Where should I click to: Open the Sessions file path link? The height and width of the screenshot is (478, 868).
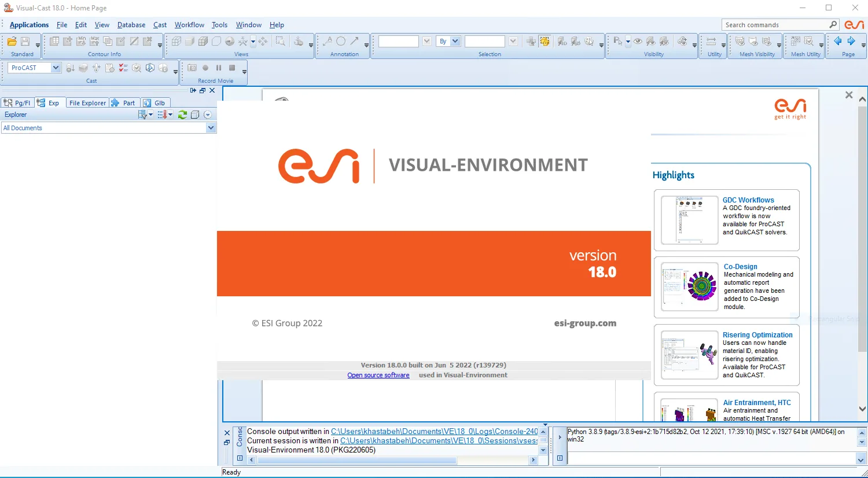[x=439, y=440]
